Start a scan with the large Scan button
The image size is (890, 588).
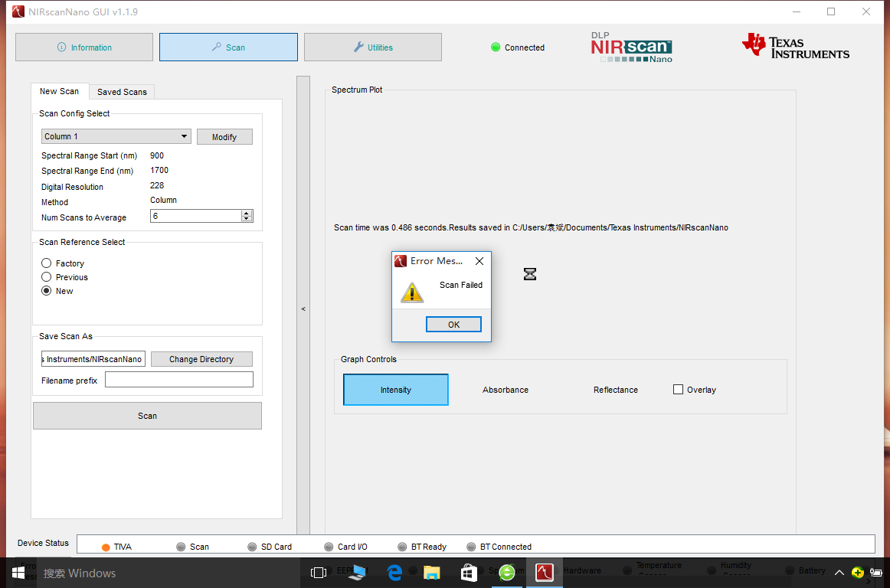[x=147, y=416]
